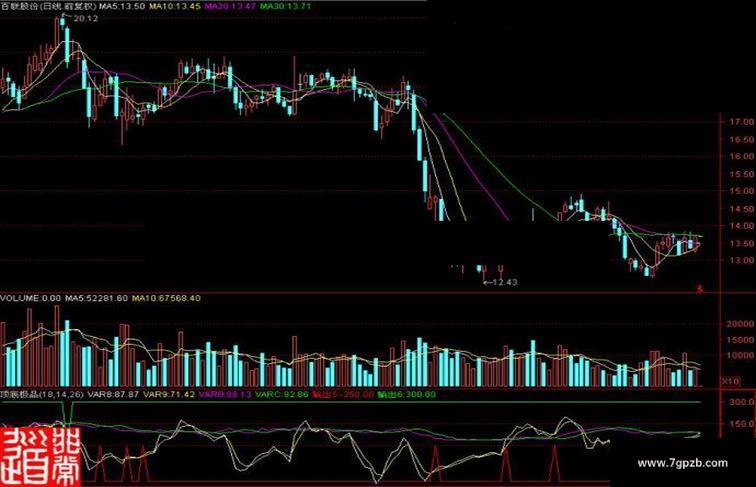Select the green VARC:92.86 indicator value
Image resolution: width=756 pixels, height=487 pixels.
click(282, 394)
